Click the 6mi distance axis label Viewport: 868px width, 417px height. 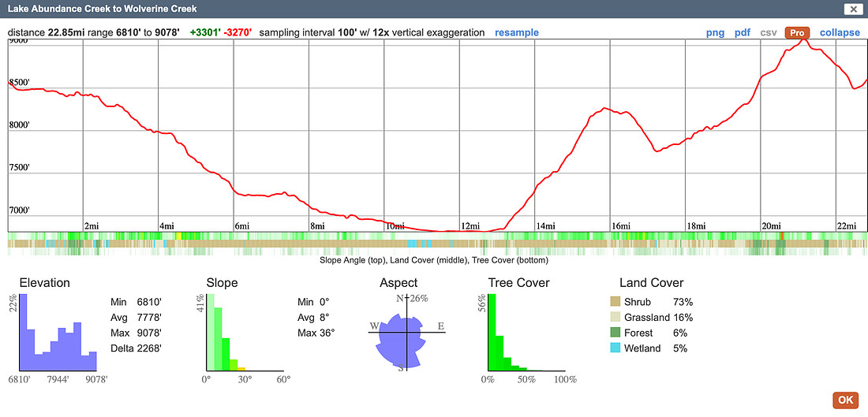(242, 225)
